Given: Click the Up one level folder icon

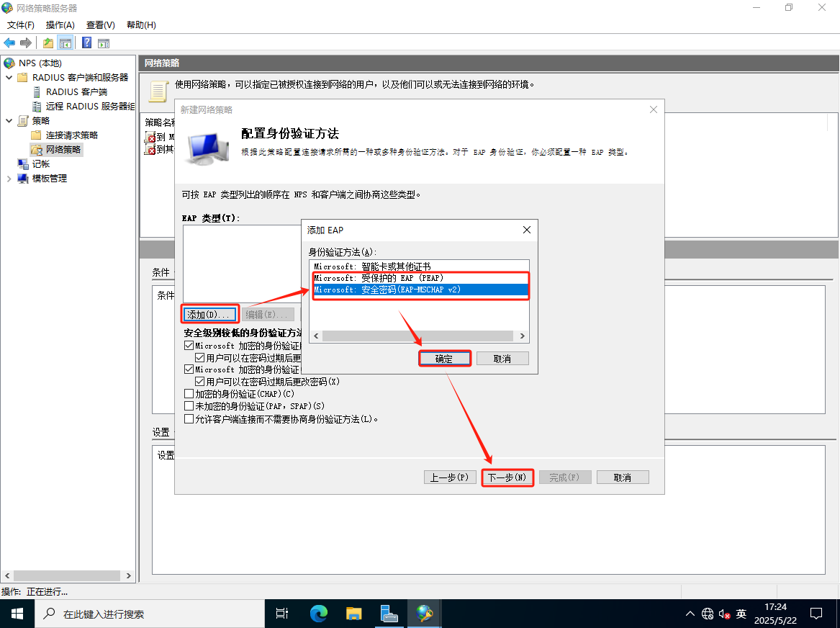Looking at the screenshot, I should click(48, 43).
